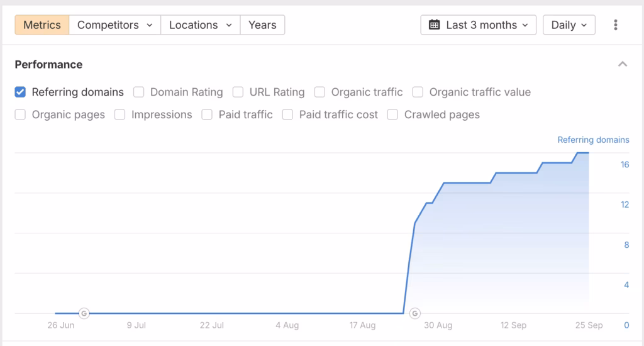
Task: Open the Competitors dropdown
Action: (x=114, y=25)
